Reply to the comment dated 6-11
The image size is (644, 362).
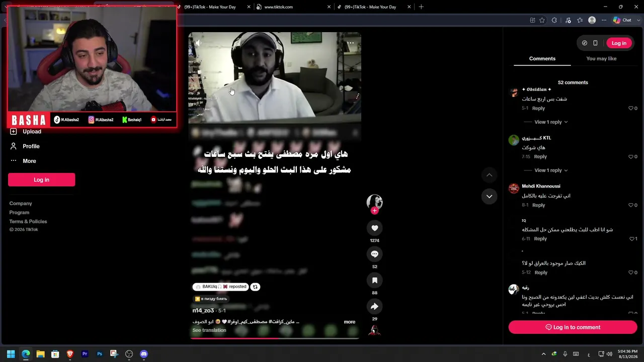point(540,239)
